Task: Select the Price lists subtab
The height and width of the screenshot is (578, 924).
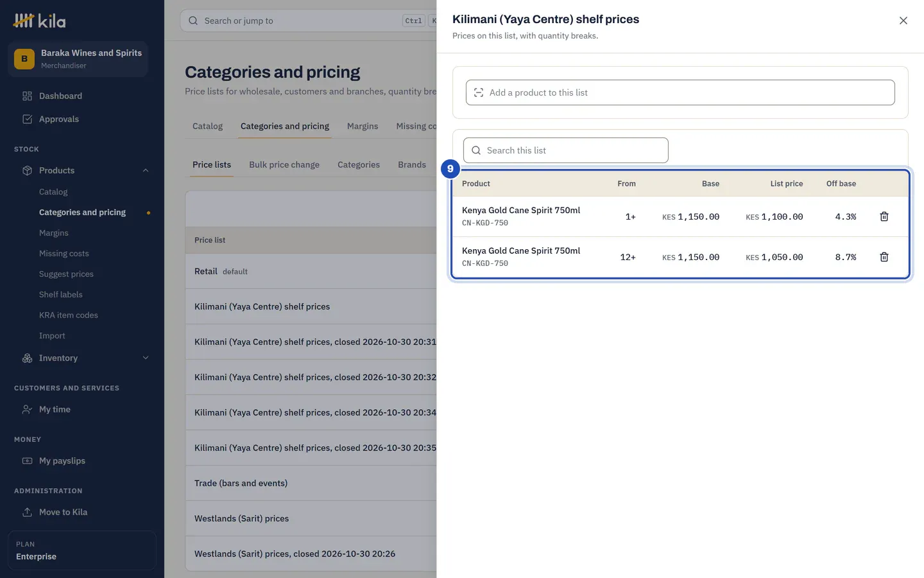Action: click(x=212, y=164)
